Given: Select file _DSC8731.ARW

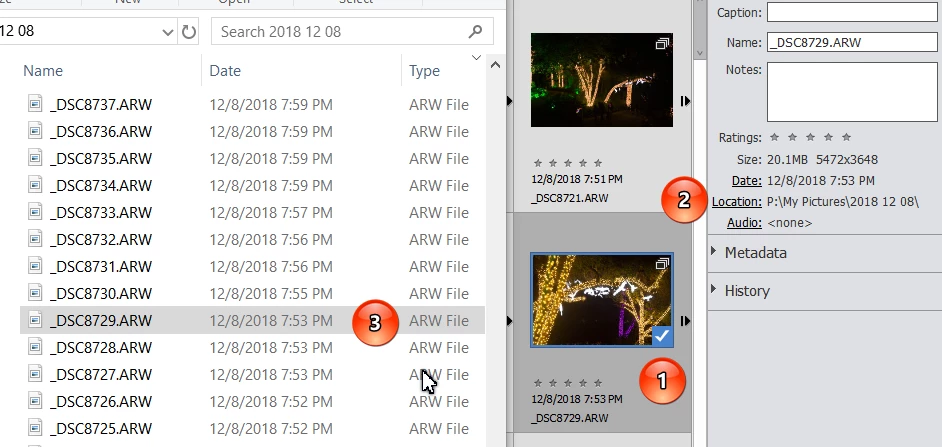Looking at the screenshot, I should tap(101, 267).
